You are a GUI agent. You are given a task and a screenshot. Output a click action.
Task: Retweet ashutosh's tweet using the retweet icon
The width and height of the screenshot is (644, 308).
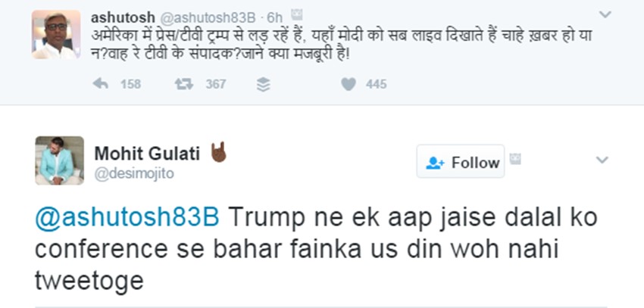[184, 84]
